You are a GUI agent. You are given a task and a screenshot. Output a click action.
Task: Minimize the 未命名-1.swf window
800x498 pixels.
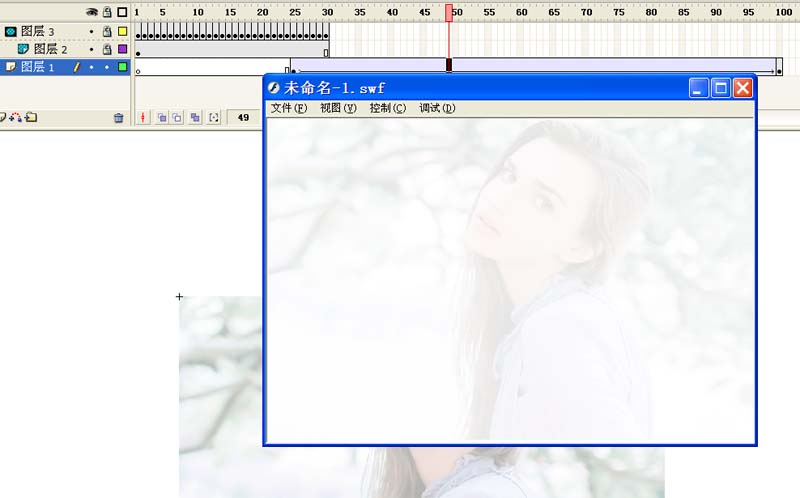(x=698, y=88)
